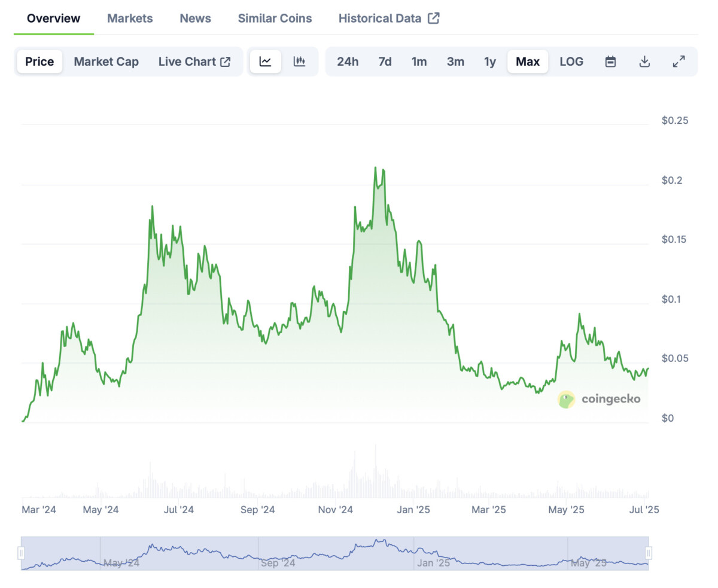
Task: Switch chart to Market Cap
Action: (106, 62)
